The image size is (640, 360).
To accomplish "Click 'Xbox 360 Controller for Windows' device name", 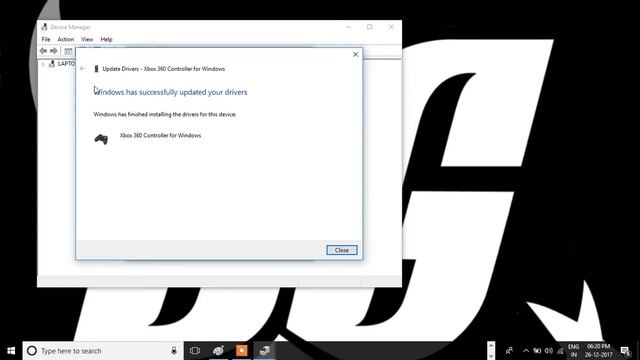I will (160, 136).
